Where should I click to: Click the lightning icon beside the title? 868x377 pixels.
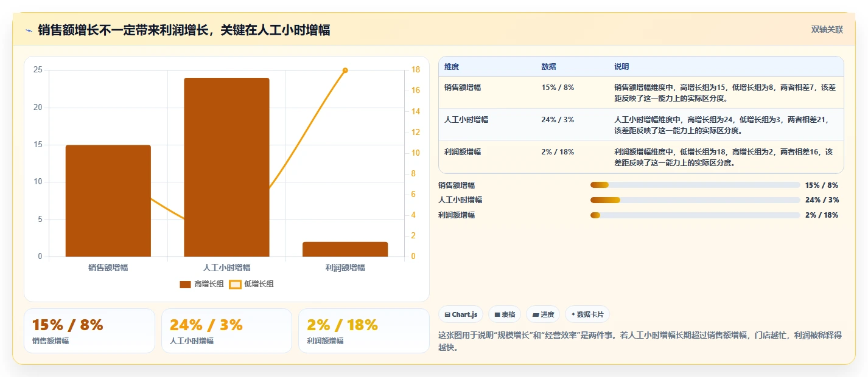(x=29, y=30)
